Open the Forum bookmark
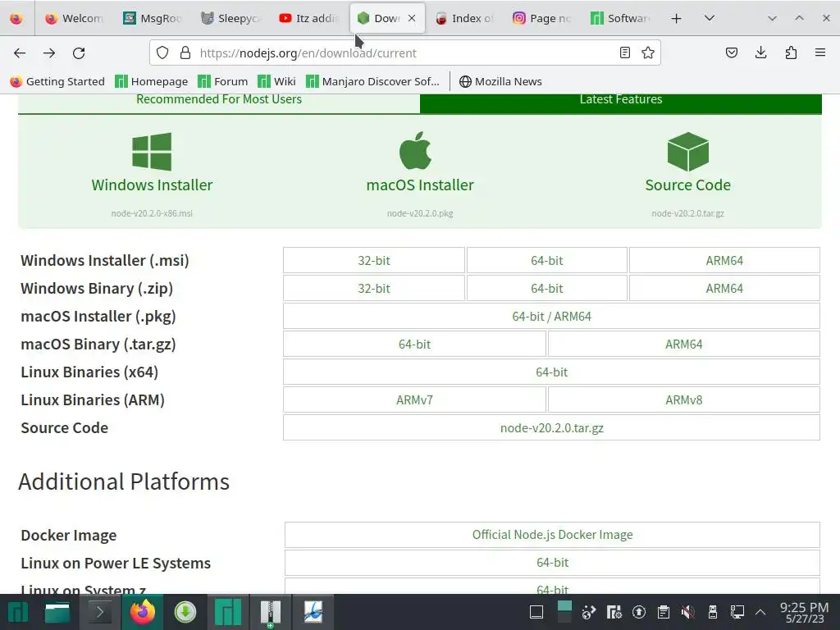Viewport: 840px width, 630px height. pos(223,81)
